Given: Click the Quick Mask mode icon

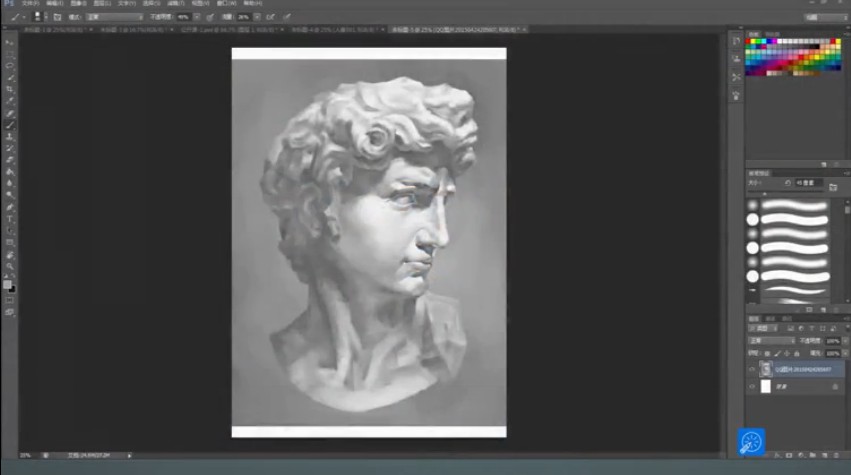Looking at the screenshot, I should click(x=10, y=300).
